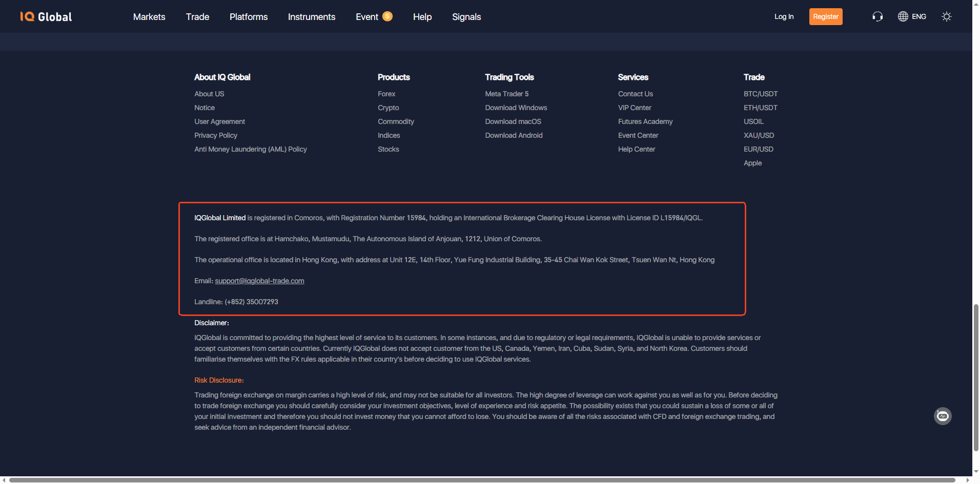Screen dimensions: 980x484
Task: Click the IQGlobal Limited bold text
Action: [220, 218]
